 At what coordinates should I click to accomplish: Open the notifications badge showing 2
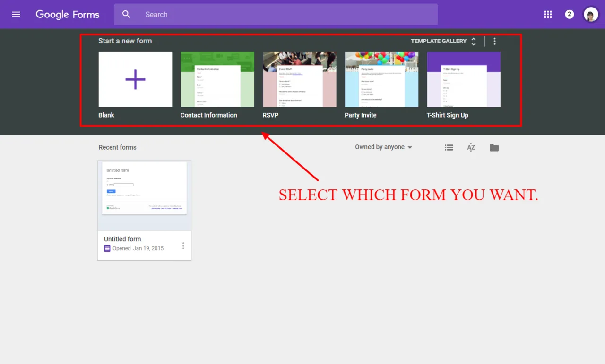point(570,14)
